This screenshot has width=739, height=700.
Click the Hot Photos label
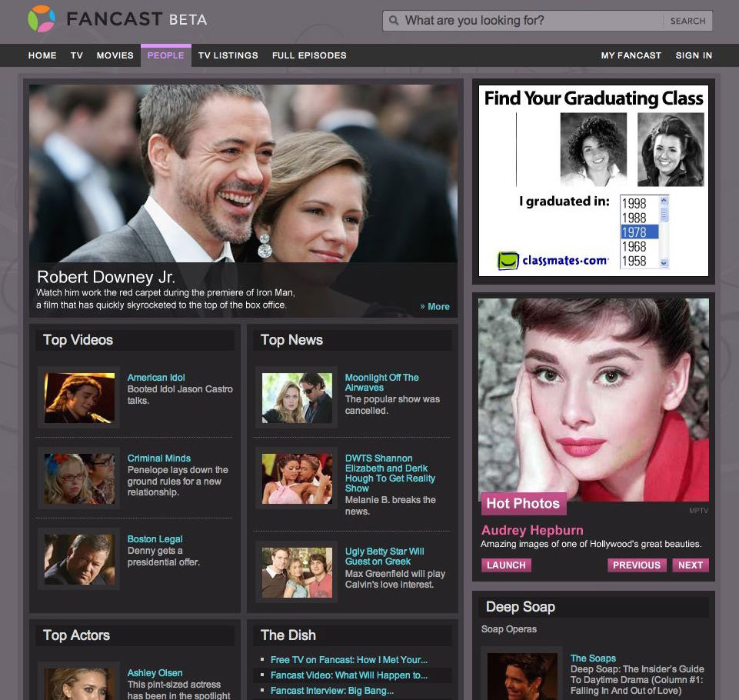[x=523, y=503]
